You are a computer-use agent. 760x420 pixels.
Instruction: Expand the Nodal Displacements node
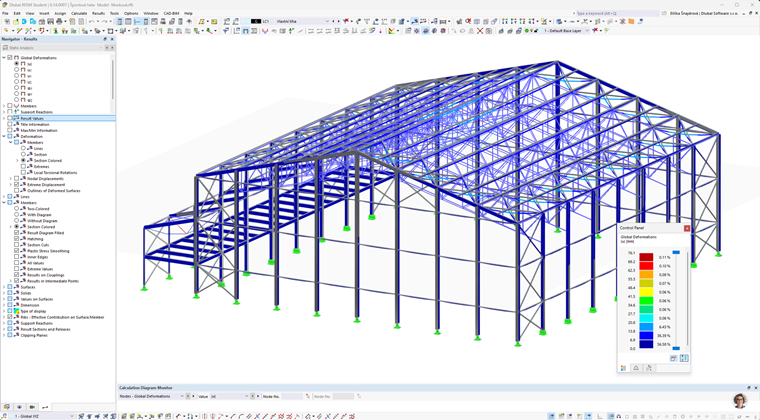(11, 179)
